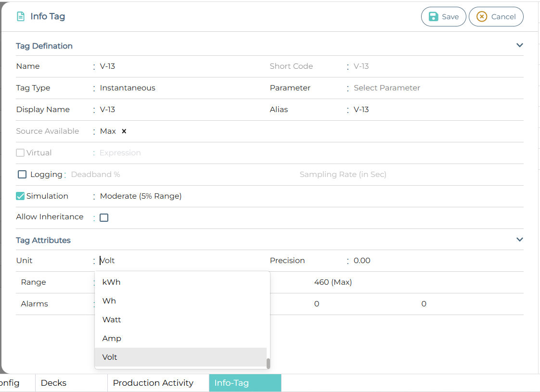
Task: Choose kWh from the unit list
Action: [x=111, y=282]
